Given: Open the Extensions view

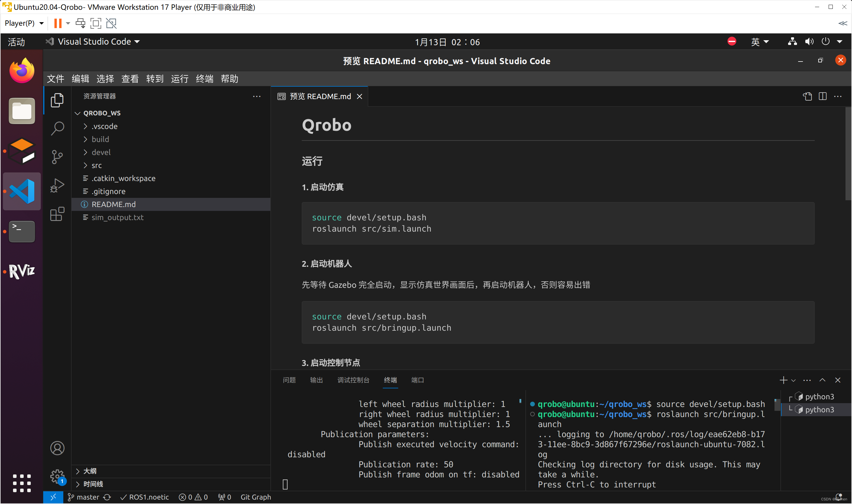Looking at the screenshot, I should point(57,214).
